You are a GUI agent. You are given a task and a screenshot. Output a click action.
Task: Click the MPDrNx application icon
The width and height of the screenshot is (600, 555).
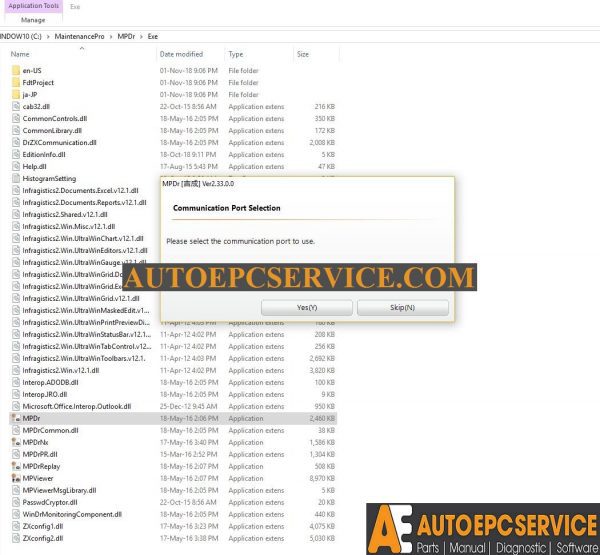point(16,442)
